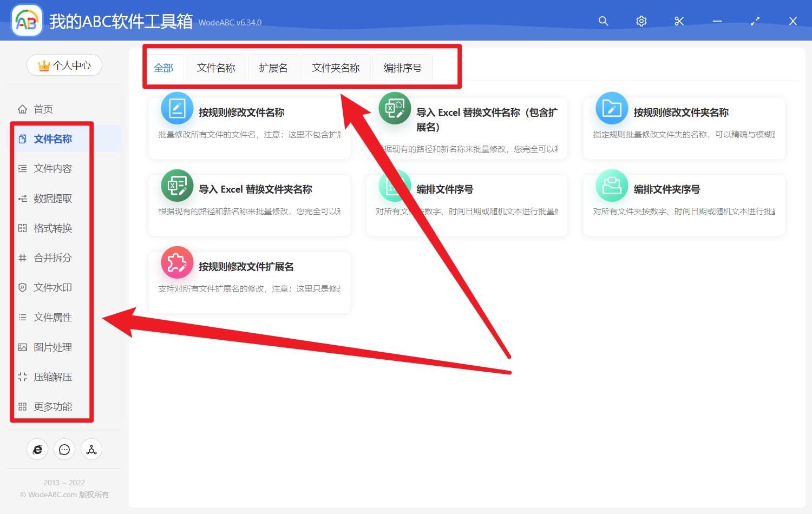812x514 pixels.
Task: Open the 编排文件夹序号 card
Action: [x=683, y=205]
